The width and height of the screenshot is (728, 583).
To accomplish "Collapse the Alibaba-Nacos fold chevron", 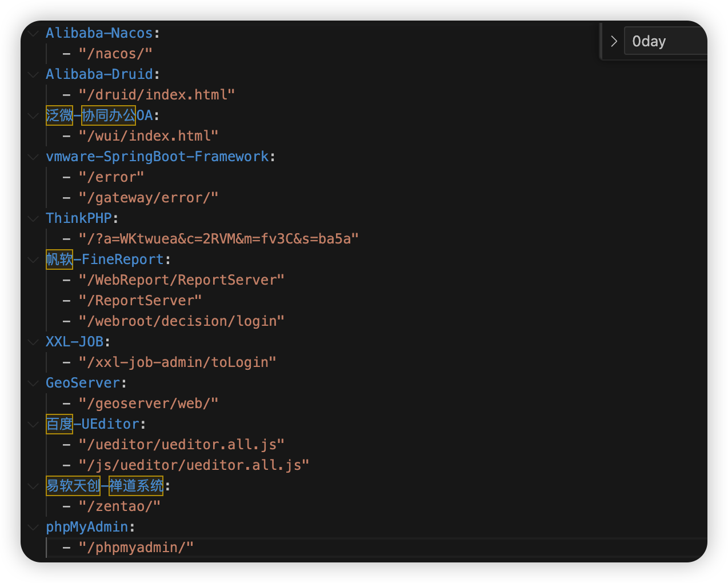I will (x=33, y=33).
